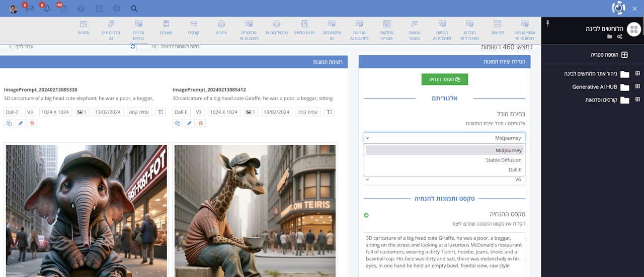Edit the Giraffe image prompt with pencil
644x277 pixels.
point(189,123)
